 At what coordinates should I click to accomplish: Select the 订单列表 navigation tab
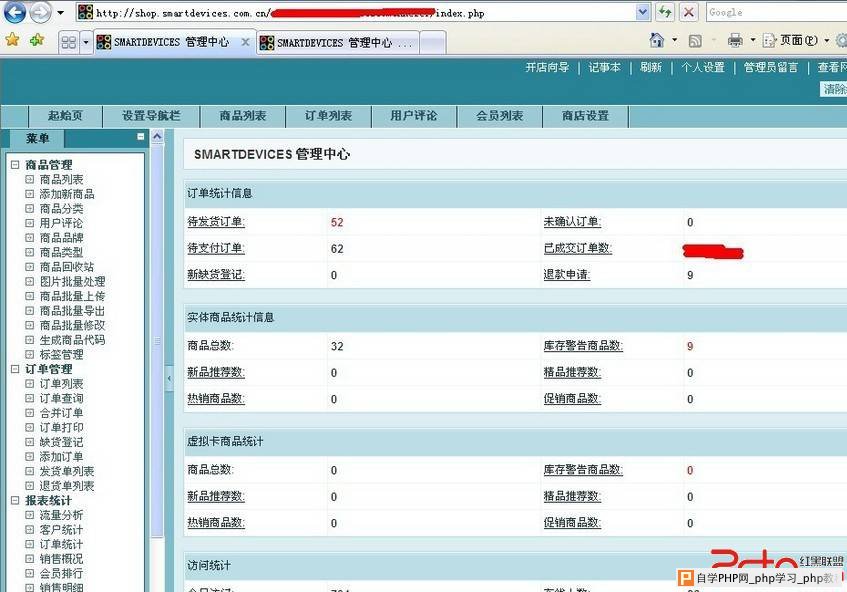[328, 116]
